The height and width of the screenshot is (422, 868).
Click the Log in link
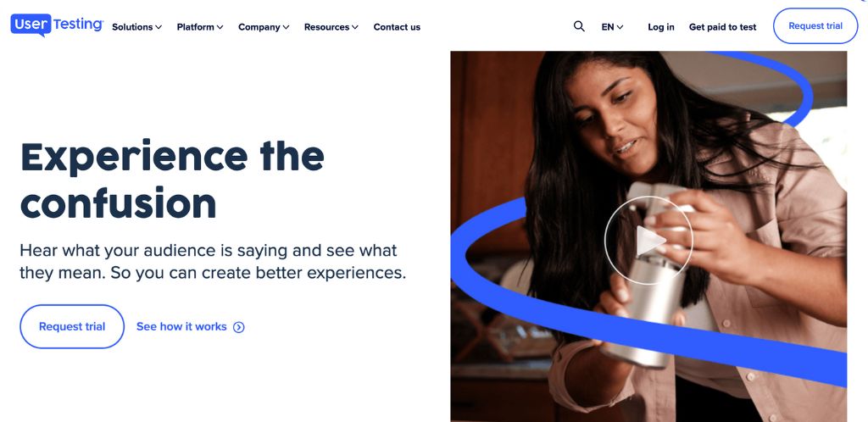click(661, 26)
